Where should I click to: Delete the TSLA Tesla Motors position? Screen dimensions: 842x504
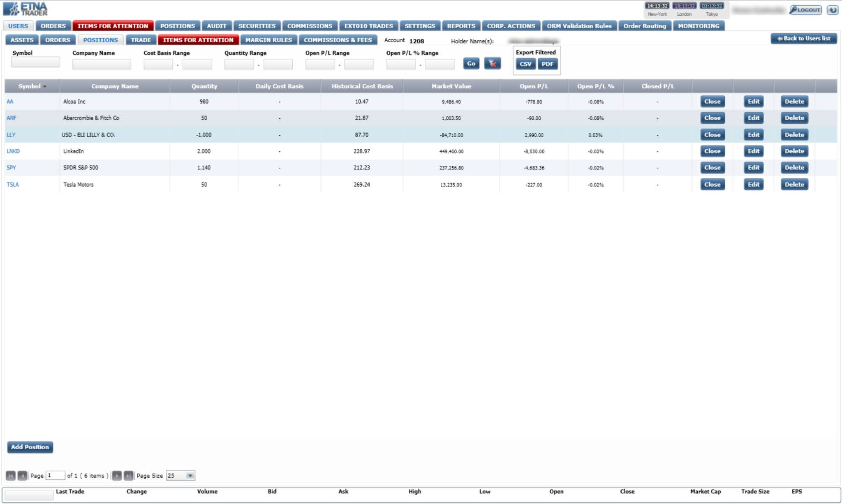tap(794, 185)
